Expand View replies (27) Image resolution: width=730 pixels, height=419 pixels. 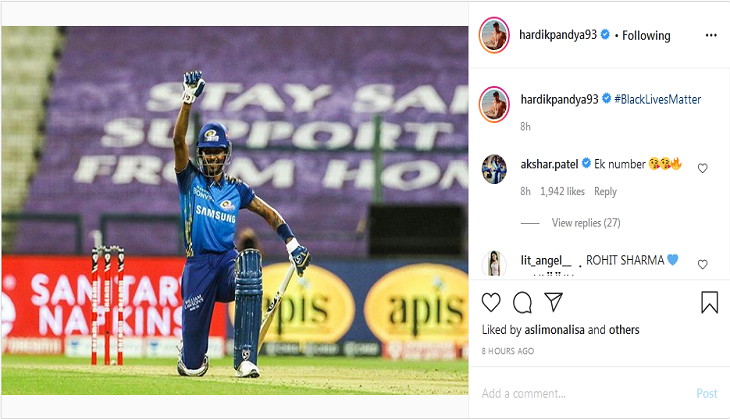586,223
